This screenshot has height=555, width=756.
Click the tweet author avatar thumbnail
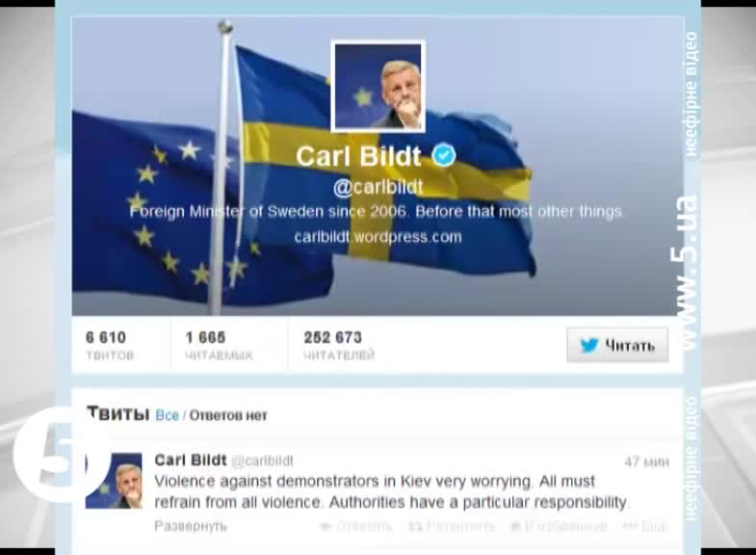coord(114,481)
